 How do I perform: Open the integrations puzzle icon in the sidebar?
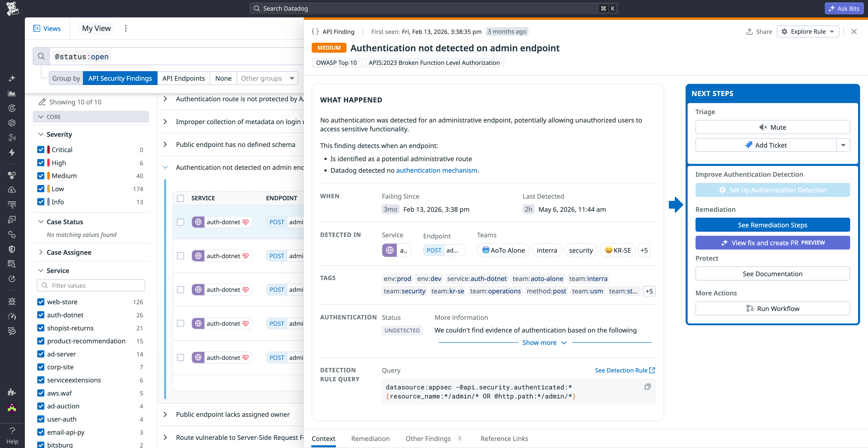pyautogui.click(x=12, y=392)
